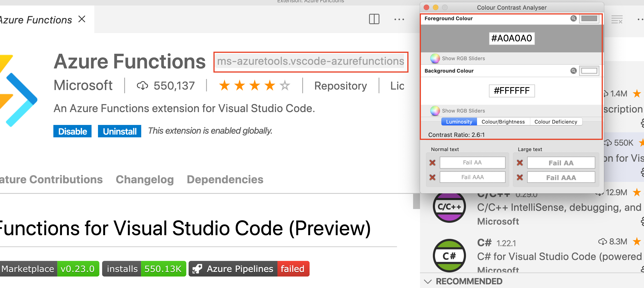Open the editor more actions ellipsis

click(399, 19)
